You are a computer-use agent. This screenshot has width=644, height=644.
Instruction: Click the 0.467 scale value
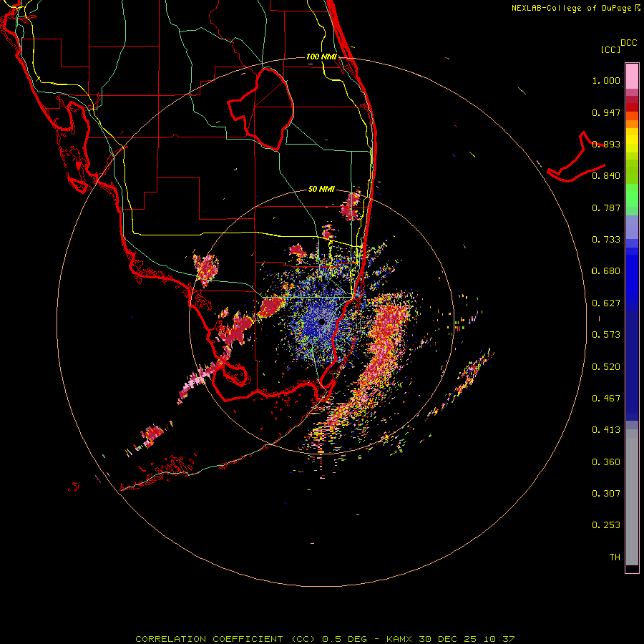(606, 398)
